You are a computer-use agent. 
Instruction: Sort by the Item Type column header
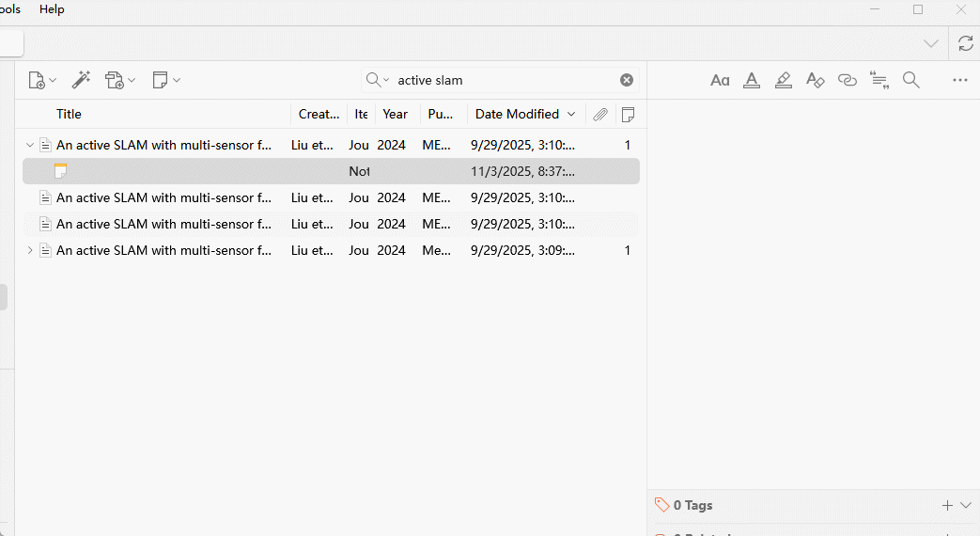[361, 114]
